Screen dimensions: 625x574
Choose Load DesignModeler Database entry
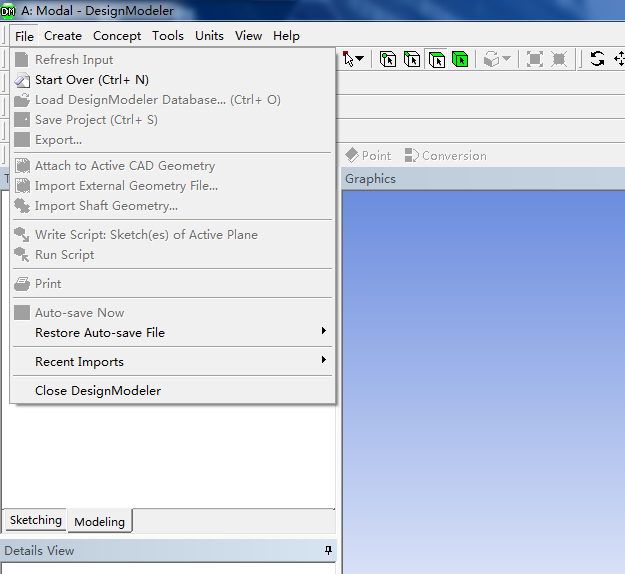[x=172, y=100]
